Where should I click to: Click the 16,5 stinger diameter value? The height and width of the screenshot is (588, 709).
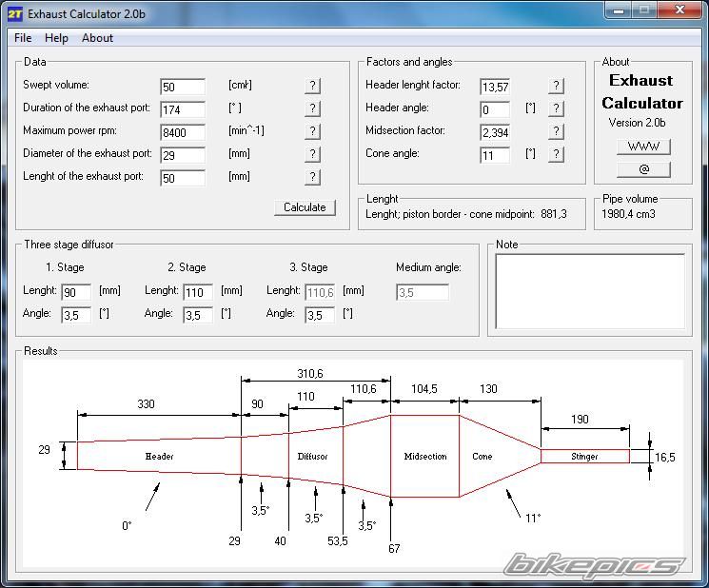coord(664,458)
